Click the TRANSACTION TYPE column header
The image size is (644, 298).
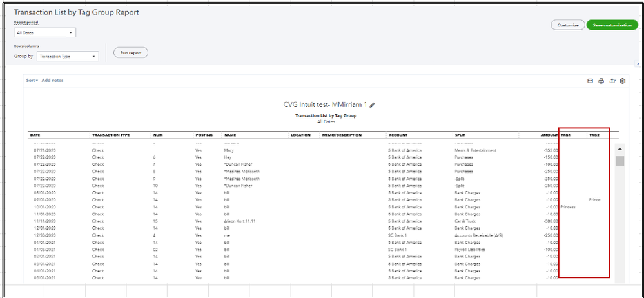[111, 135]
